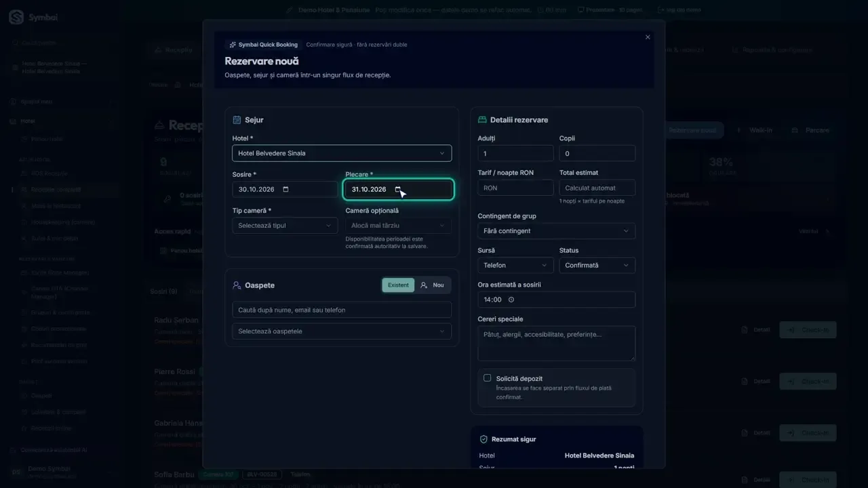Click the Copii number field
This screenshot has width=868, height=488.
tap(597, 154)
